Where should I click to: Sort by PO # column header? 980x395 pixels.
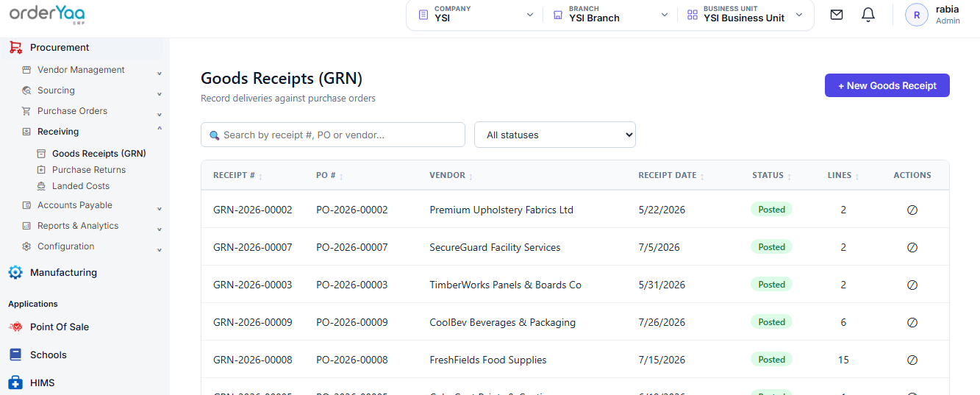[329, 176]
